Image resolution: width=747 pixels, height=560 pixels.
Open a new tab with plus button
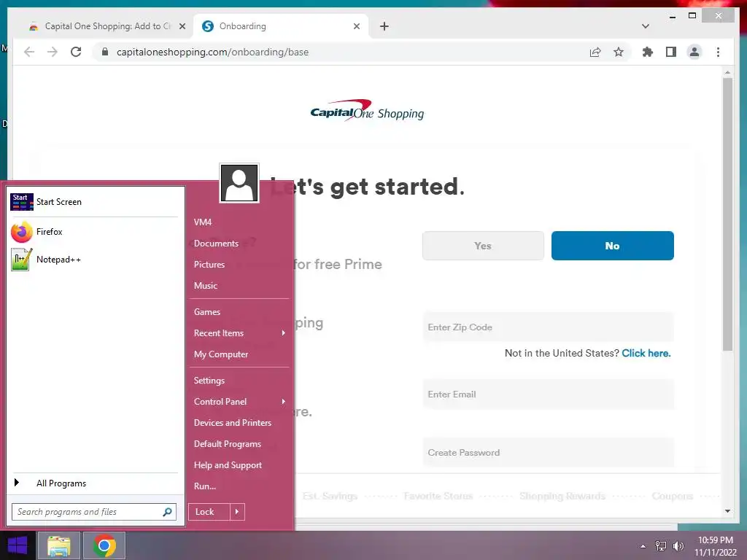(x=384, y=26)
